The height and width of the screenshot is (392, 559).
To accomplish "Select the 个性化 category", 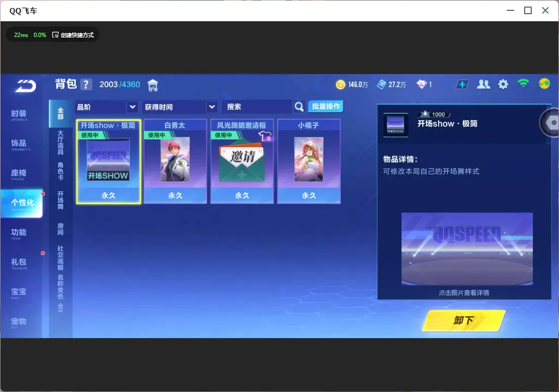I will pyautogui.click(x=22, y=203).
